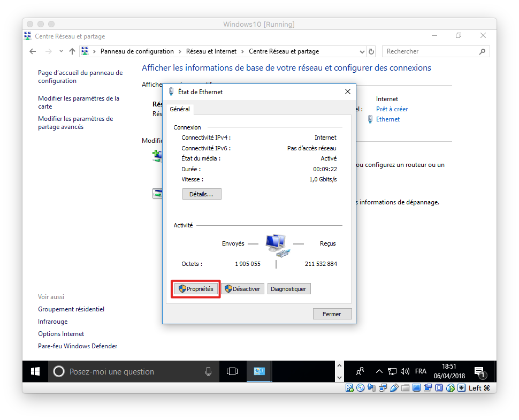This screenshot has height=420, width=519.
Task: Close the État de Ethernet dialog with X
Action: pos(348,91)
